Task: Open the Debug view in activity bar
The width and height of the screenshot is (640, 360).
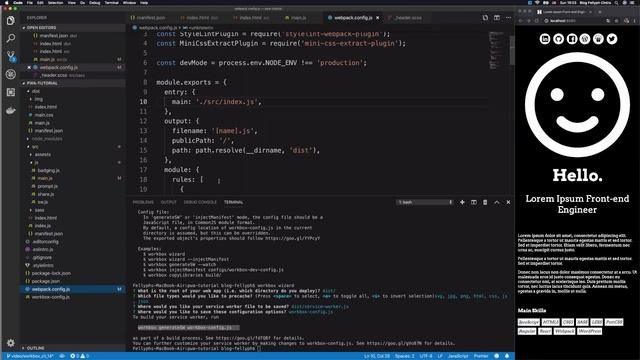Action: point(11,74)
